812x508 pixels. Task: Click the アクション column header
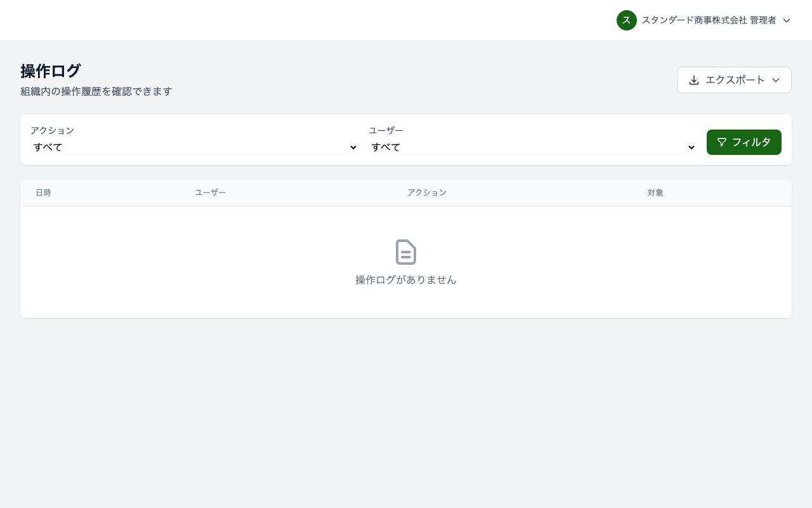coord(427,193)
